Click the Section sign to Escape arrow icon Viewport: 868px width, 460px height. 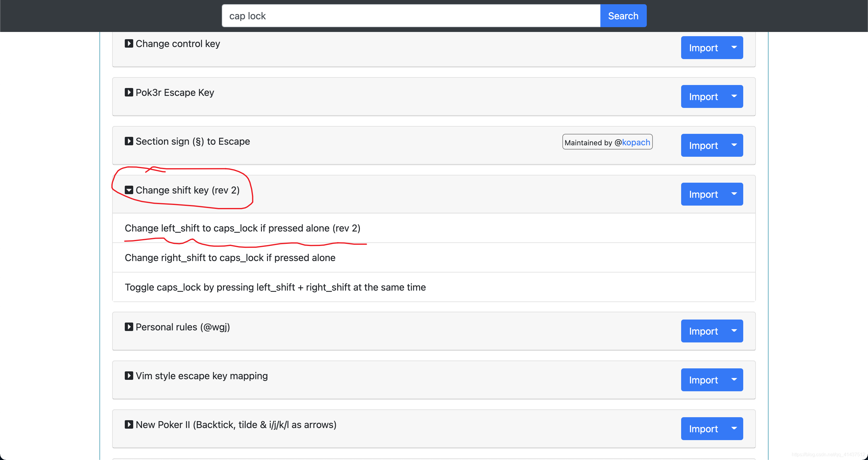coord(129,141)
